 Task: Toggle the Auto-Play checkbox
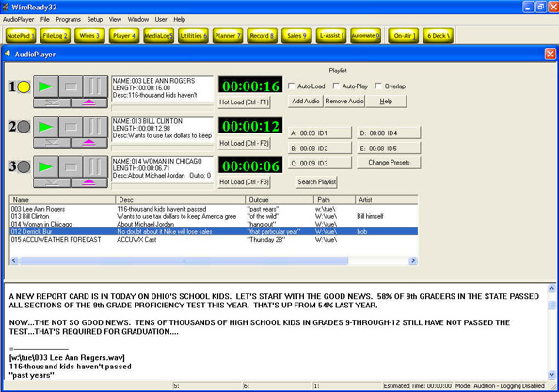[x=336, y=86]
